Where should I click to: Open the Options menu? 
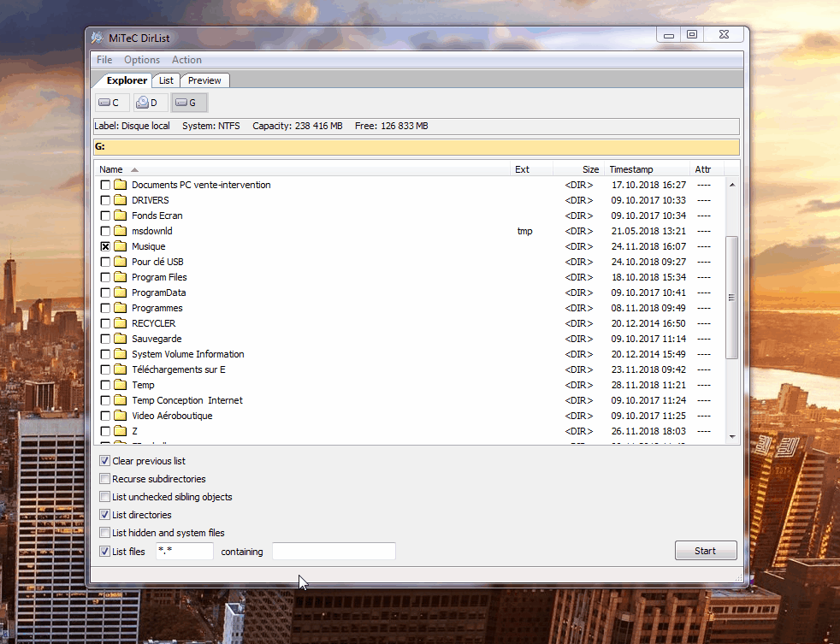[x=142, y=60]
